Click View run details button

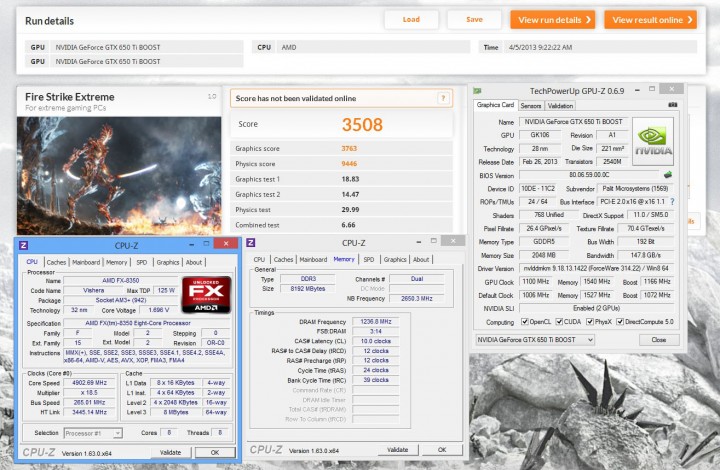pos(553,20)
